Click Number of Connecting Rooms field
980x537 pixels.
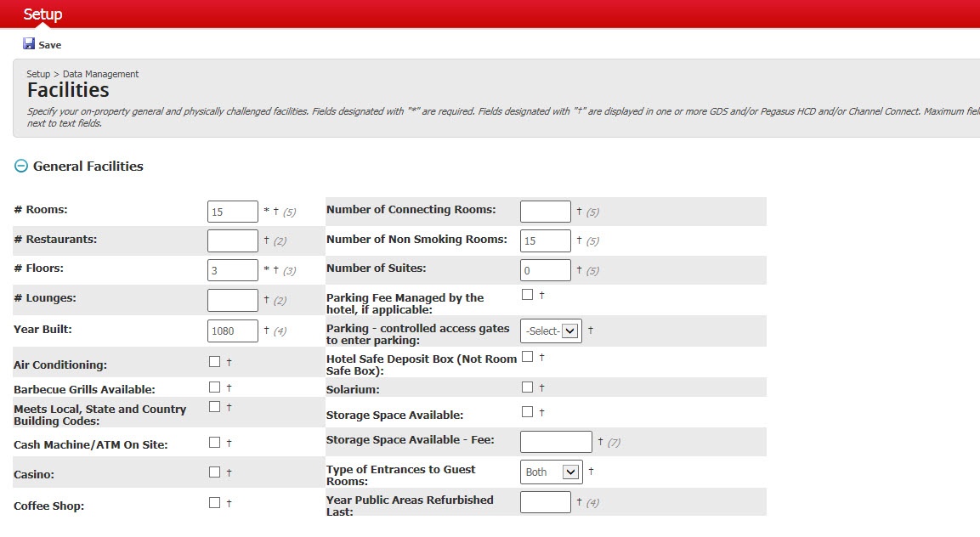point(545,212)
